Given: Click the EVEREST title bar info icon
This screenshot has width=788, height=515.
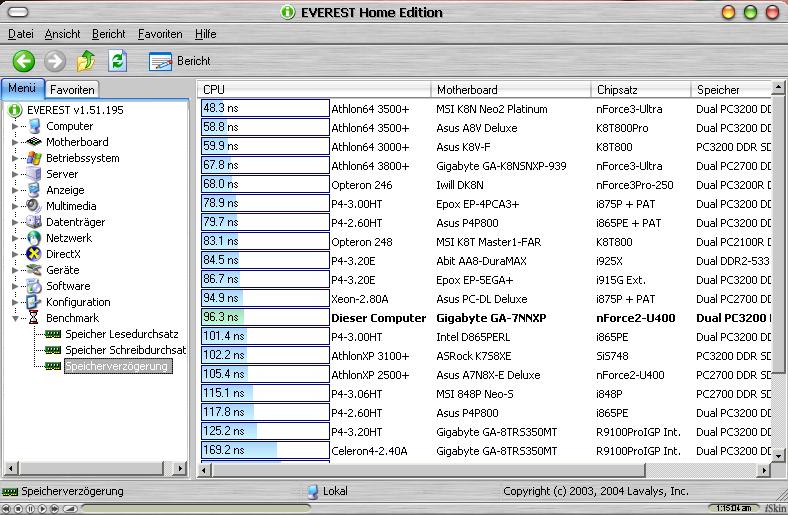Looking at the screenshot, I should point(288,12).
